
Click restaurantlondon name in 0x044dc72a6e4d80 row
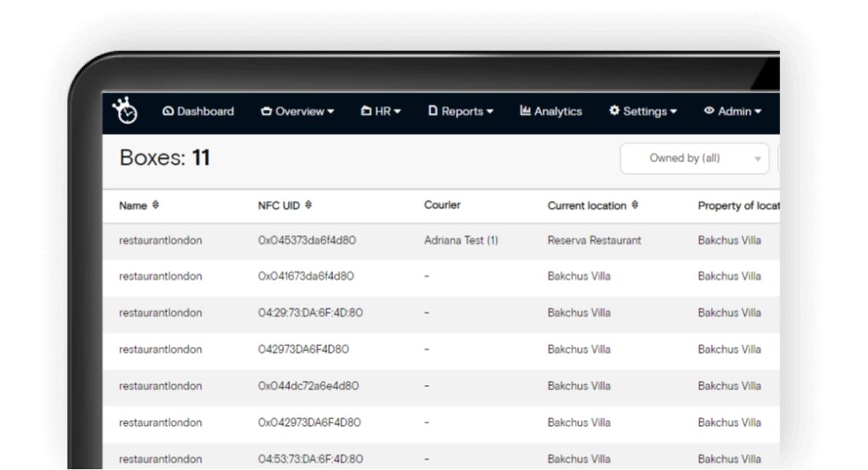click(160, 386)
